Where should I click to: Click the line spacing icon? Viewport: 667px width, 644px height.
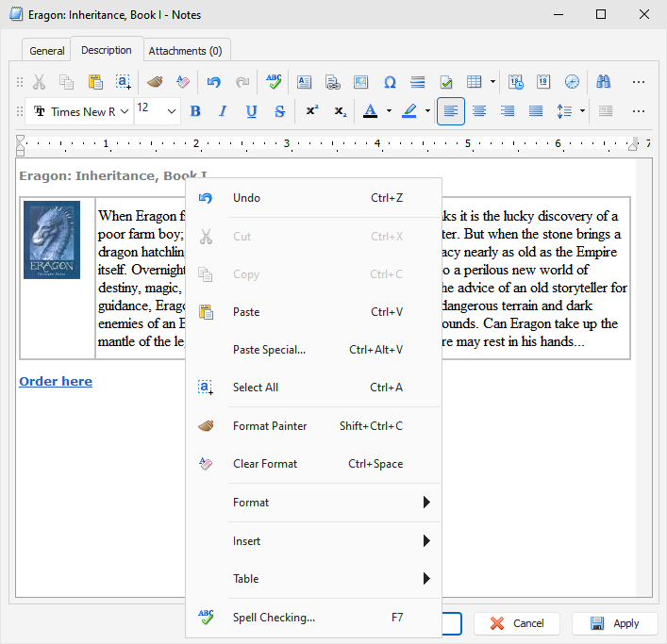(564, 111)
